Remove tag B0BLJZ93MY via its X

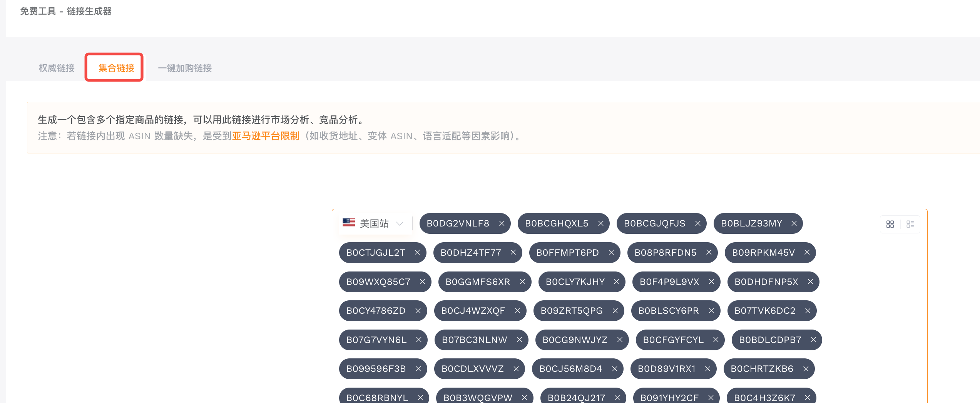(x=794, y=223)
